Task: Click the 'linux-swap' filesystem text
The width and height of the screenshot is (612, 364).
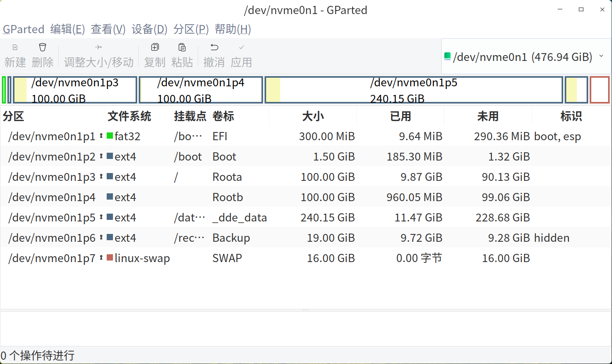Action: click(x=142, y=258)
